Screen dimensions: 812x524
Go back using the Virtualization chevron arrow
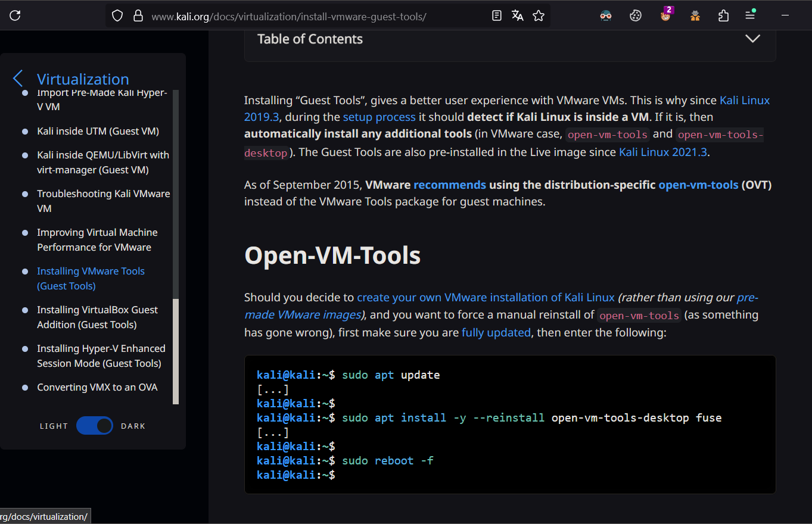[18, 79]
